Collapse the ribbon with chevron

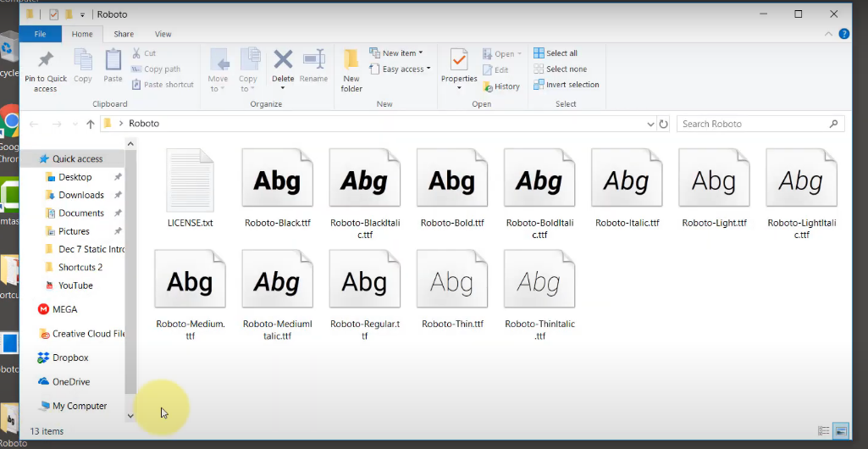[x=828, y=34]
